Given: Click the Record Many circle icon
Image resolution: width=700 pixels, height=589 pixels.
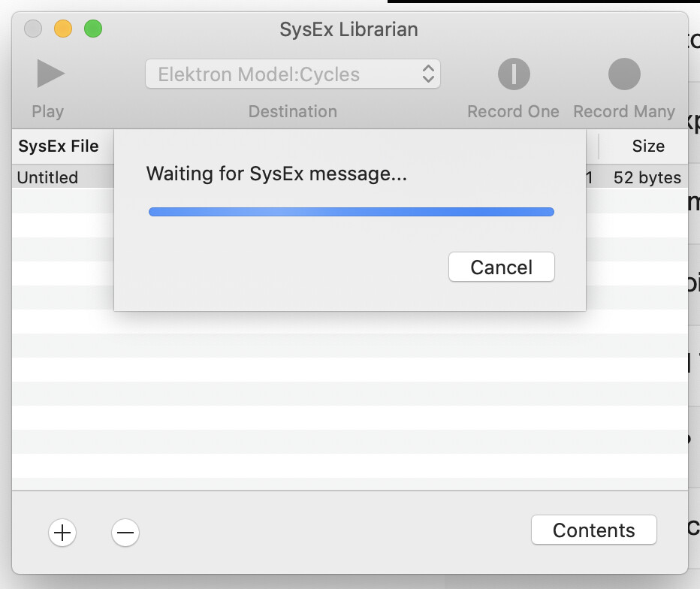Looking at the screenshot, I should pyautogui.click(x=624, y=74).
